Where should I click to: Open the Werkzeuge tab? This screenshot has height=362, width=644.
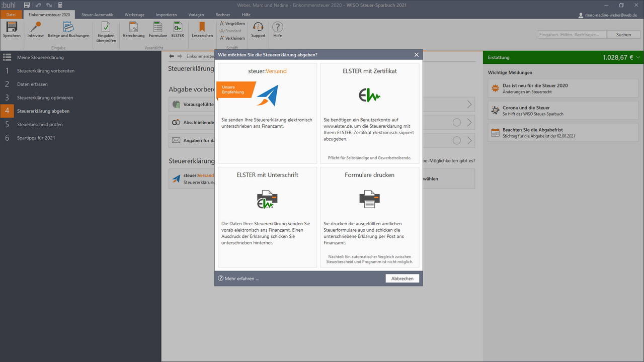pyautogui.click(x=134, y=15)
